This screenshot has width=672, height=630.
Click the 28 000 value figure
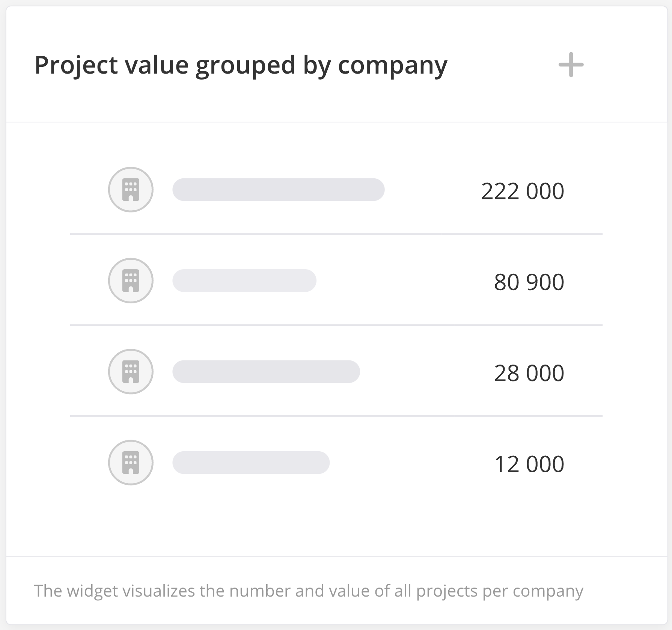point(529,373)
